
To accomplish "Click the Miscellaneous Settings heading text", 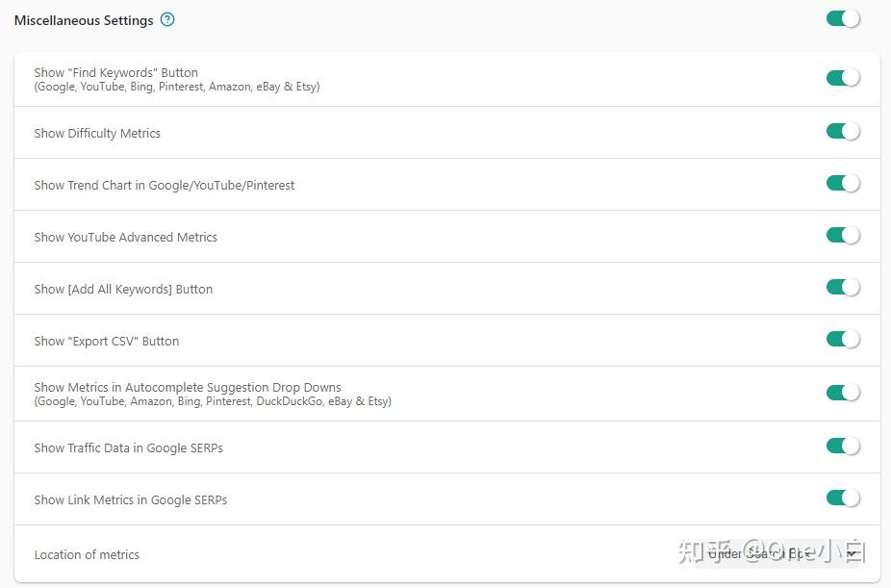I will (x=84, y=20).
